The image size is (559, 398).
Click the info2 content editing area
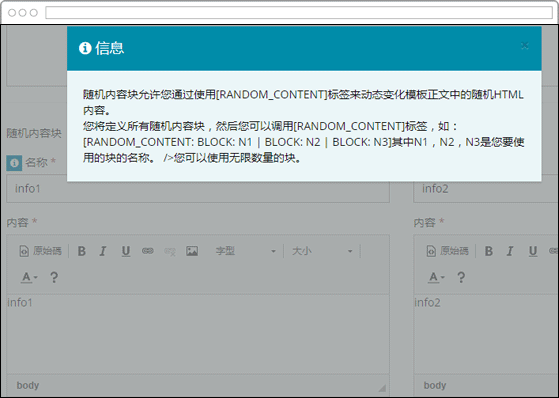(x=486, y=334)
